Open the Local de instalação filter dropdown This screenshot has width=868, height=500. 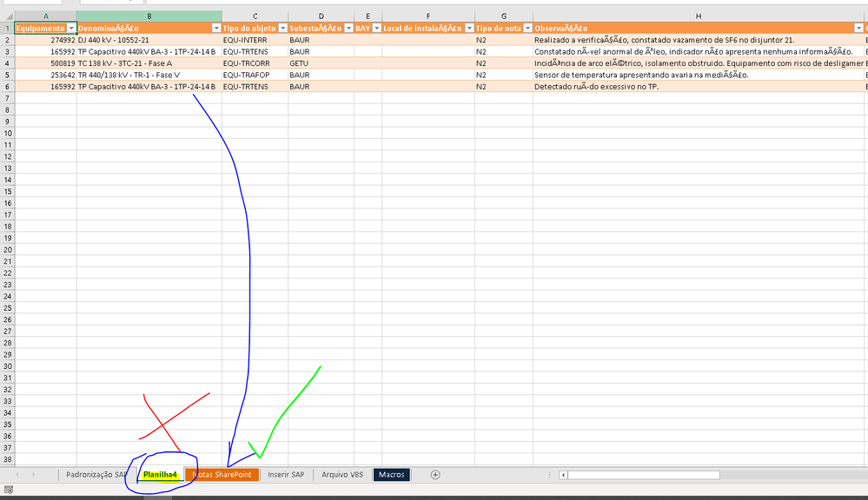469,28
